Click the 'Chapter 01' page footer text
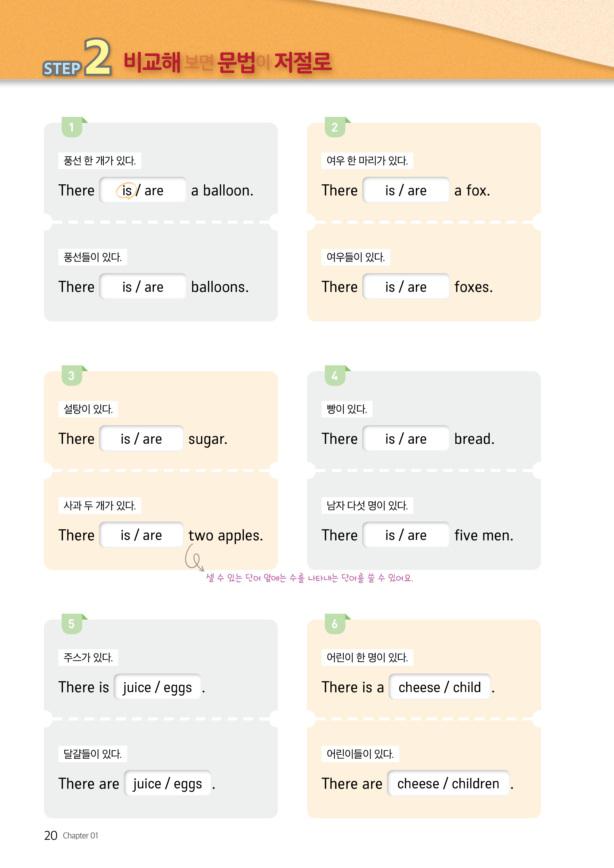The image size is (614, 868). click(80, 836)
